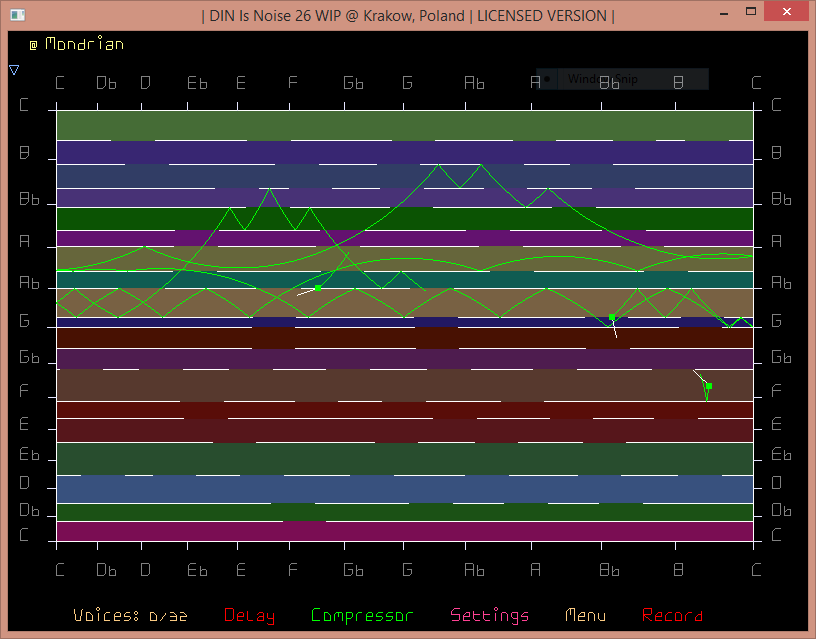
Task: Open the Mondrian instrument selector label
Action: (85, 45)
